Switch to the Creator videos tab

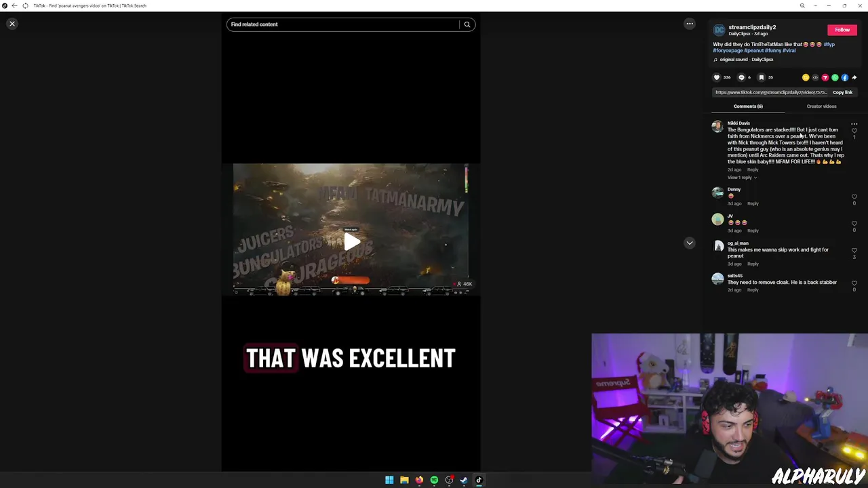click(x=821, y=106)
